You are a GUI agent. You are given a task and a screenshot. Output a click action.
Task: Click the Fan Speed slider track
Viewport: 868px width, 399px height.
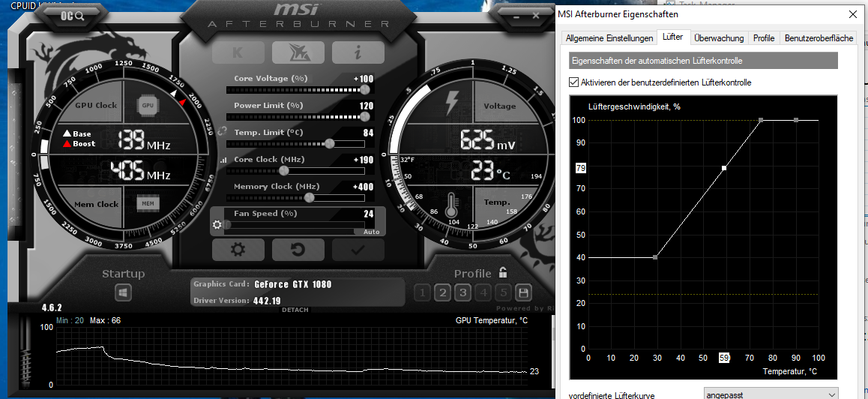pos(295,224)
